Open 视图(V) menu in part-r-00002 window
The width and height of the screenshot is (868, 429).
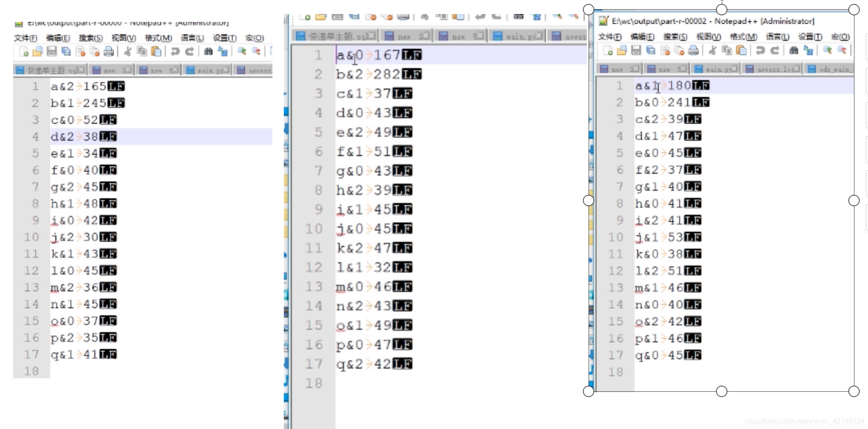click(x=709, y=37)
